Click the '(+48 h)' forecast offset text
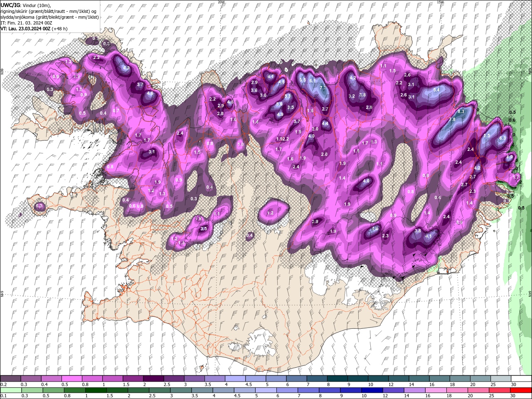 click(x=60, y=29)
